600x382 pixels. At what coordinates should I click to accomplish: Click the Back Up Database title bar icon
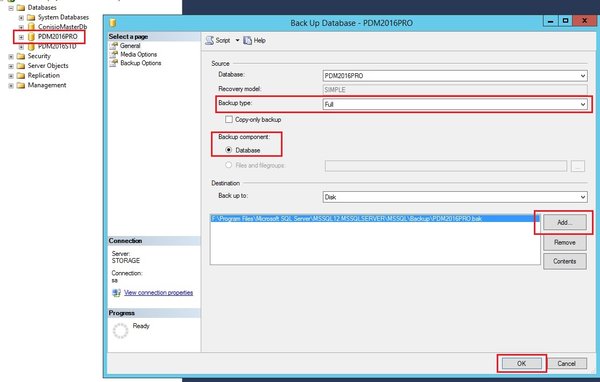[113, 23]
